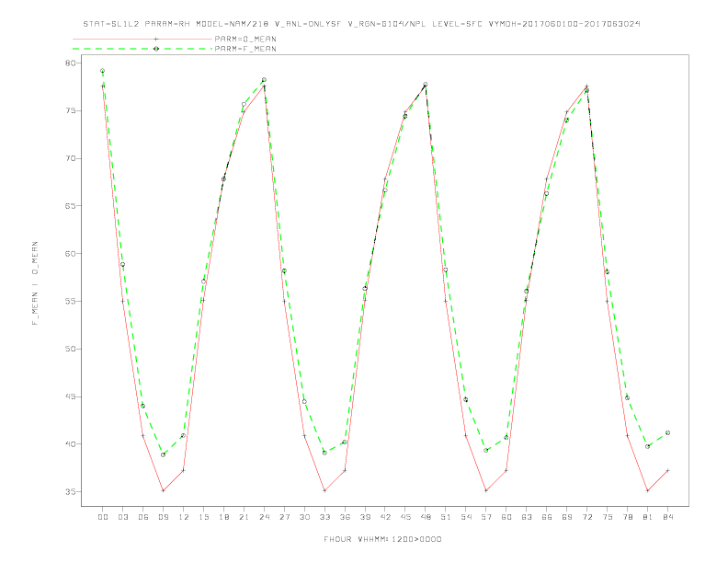Click the x-axis tick label 21
Viewport: 728px width, 563px height.
pyautogui.click(x=244, y=517)
